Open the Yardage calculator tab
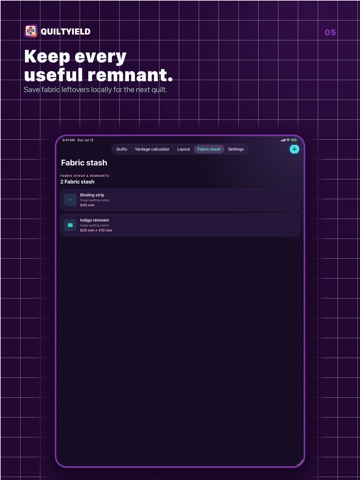This screenshot has height=480, width=360. 152,149
